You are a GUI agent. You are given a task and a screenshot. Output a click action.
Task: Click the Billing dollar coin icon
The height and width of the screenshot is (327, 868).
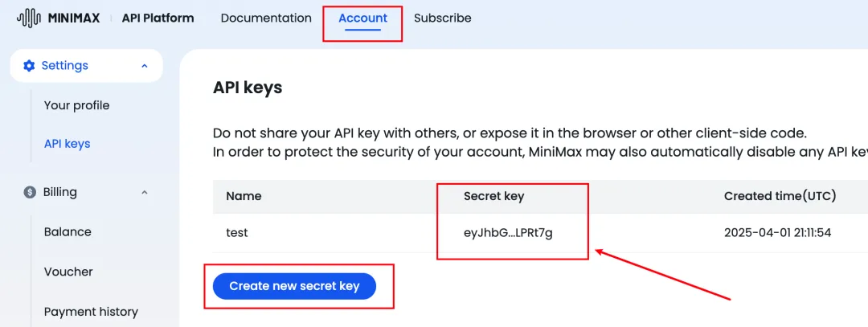pos(30,193)
